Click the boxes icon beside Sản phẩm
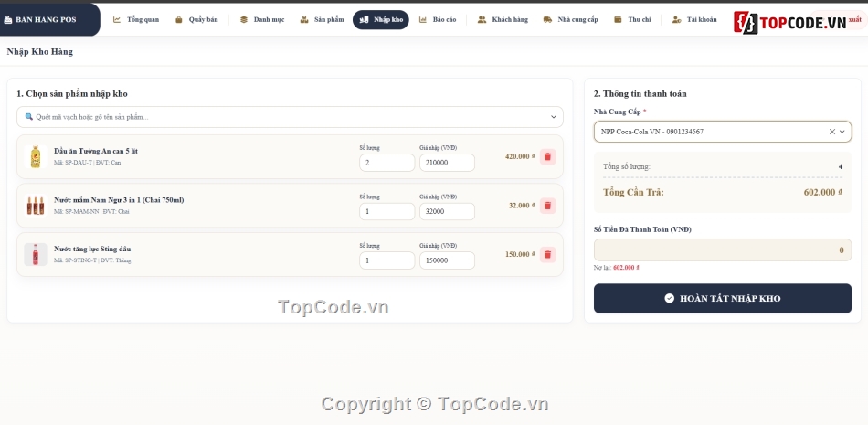 (304, 19)
